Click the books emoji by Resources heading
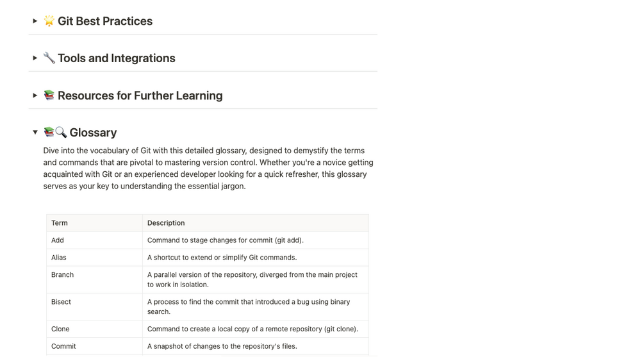The image size is (644, 357). tap(49, 95)
